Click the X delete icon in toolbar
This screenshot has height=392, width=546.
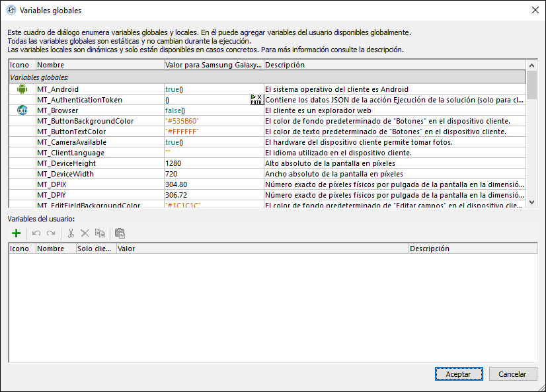tap(85, 233)
